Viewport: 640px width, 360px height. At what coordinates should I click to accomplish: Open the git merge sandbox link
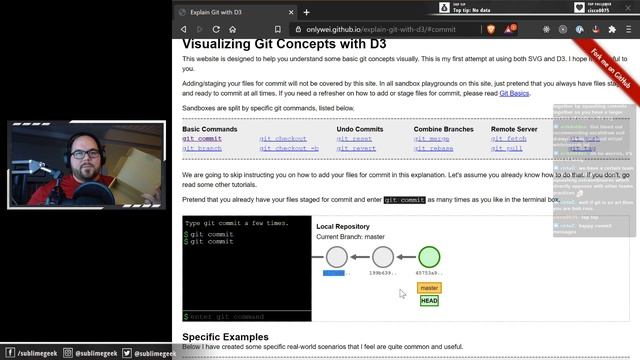(x=431, y=139)
